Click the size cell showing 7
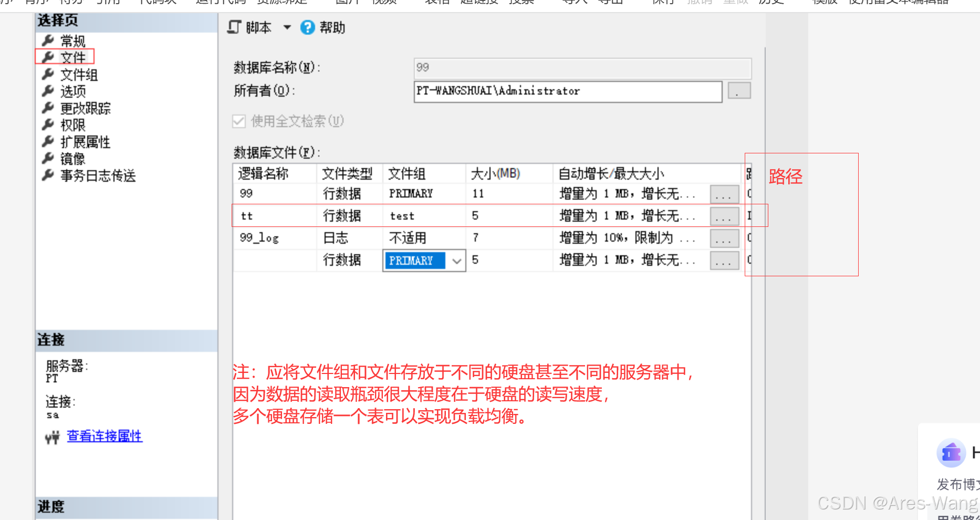The image size is (980, 520). (x=509, y=238)
